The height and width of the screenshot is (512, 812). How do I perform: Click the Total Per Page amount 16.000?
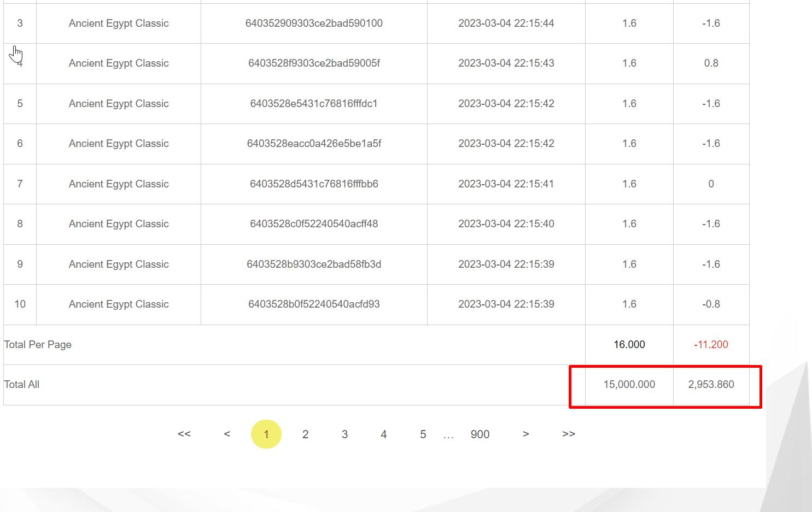pos(629,345)
